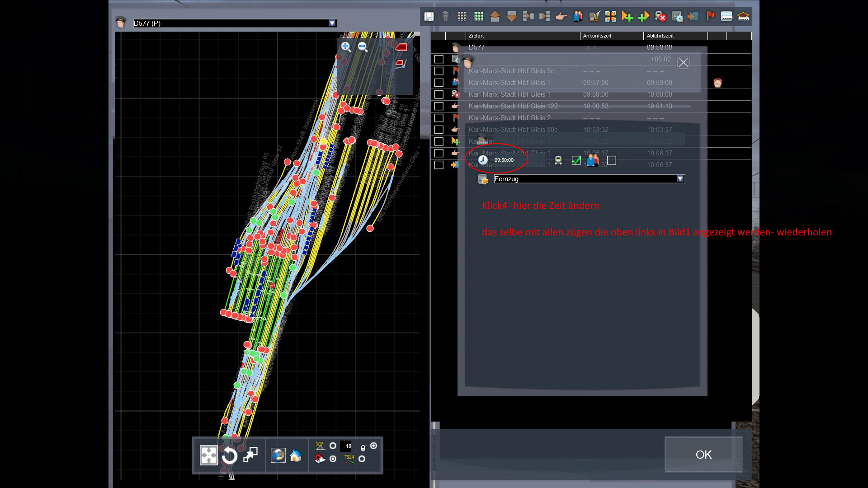Click the green dot-grid select-all icon
The width and height of the screenshot is (868, 488).
point(479,17)
